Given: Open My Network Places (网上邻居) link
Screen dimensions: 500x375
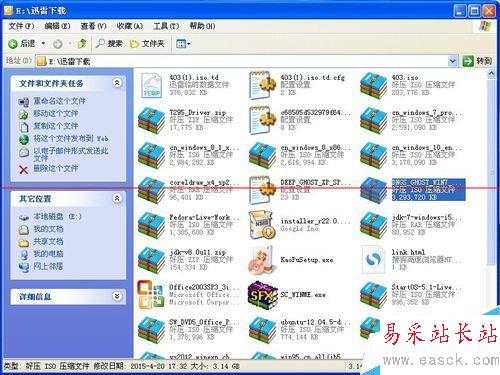Looking at the screenshot, I should [x=48, y=266].
